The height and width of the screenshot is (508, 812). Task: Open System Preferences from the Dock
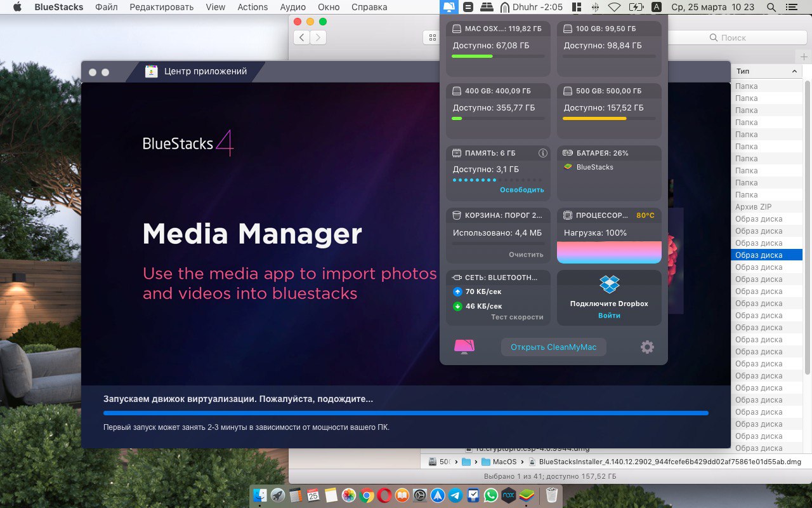coord(419,495)
